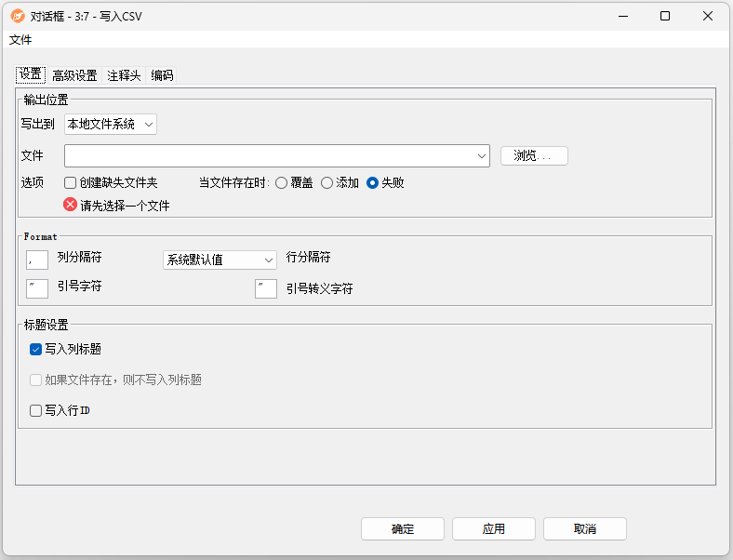Expand the 写出到 本地文件系统 dropdown
The height and width of the screenshot is (560, 733).
111,124
